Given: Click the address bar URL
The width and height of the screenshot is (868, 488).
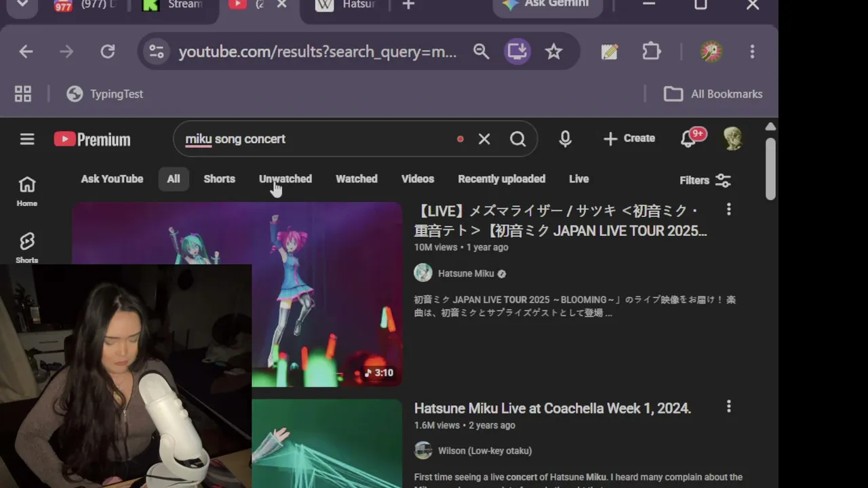Looking at the screenshot, I should point(317,52).
